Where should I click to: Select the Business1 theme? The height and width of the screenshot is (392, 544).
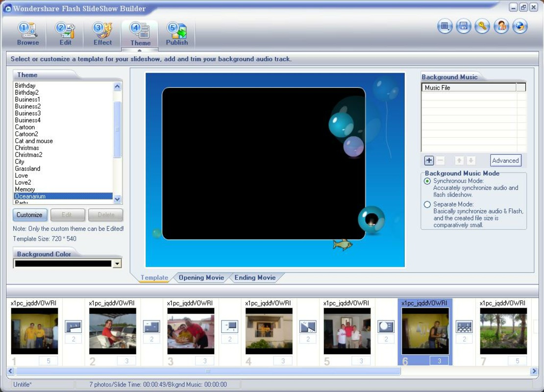pyautogui.click(x=63, y=99)
